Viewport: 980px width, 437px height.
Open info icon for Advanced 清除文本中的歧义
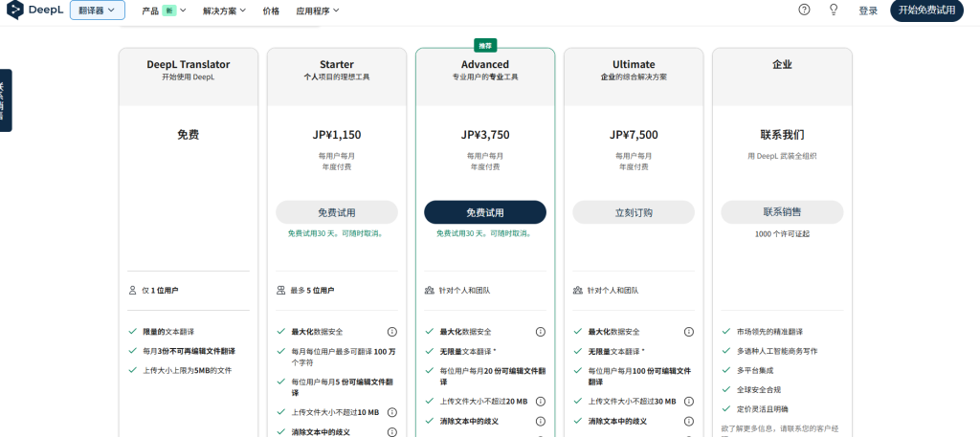point(541,422)
